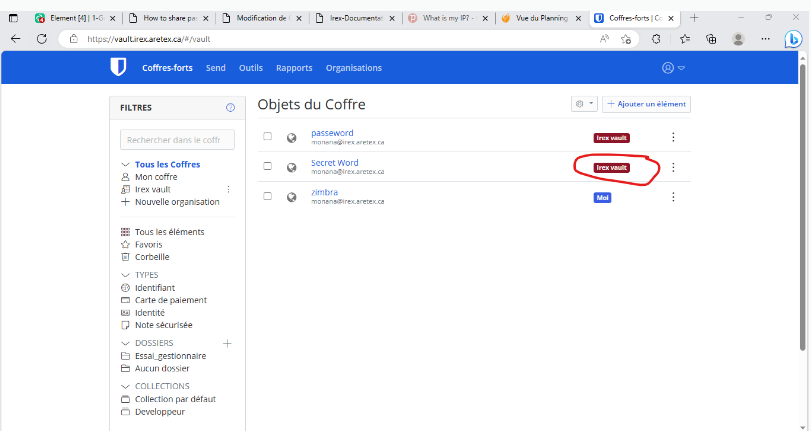Open the Coffres-forts menu
Image resolution: width=811 pixels, height=431 pixels.
pyautogui.click(x=167, y=68)
